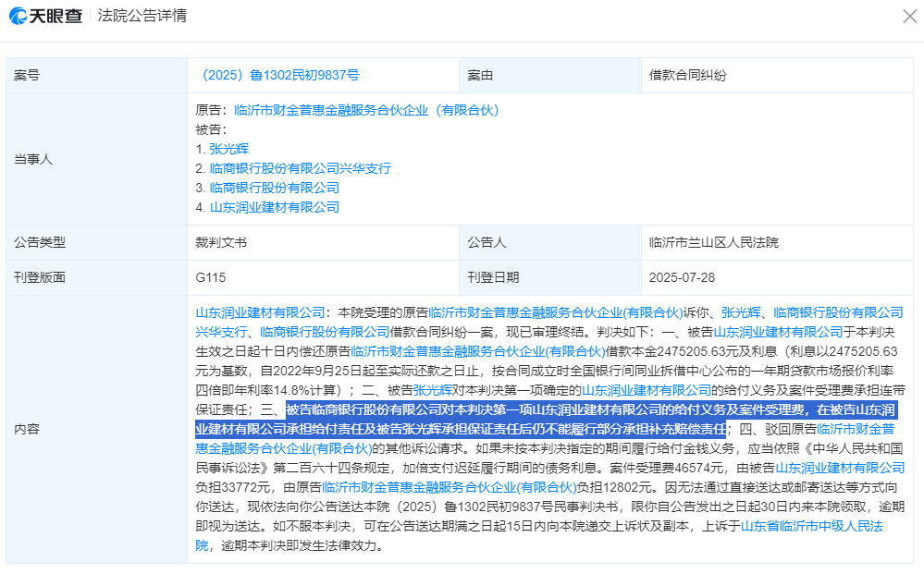This screenshot has height=574, width=924.
Task: Open 临沂市财金普惠金融服务合伙企业 link after 负担33772元，由原告
Action: point(449,487)
